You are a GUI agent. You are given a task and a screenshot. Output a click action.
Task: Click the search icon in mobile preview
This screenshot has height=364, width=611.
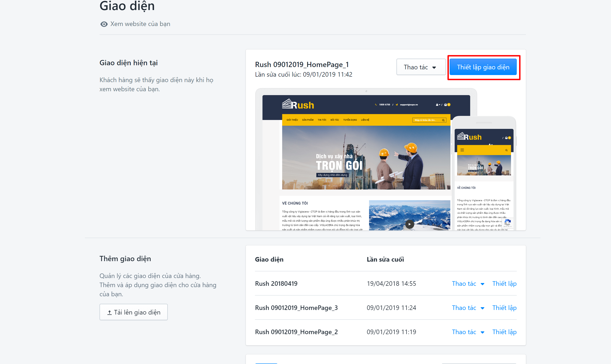(x=506, y=150)
